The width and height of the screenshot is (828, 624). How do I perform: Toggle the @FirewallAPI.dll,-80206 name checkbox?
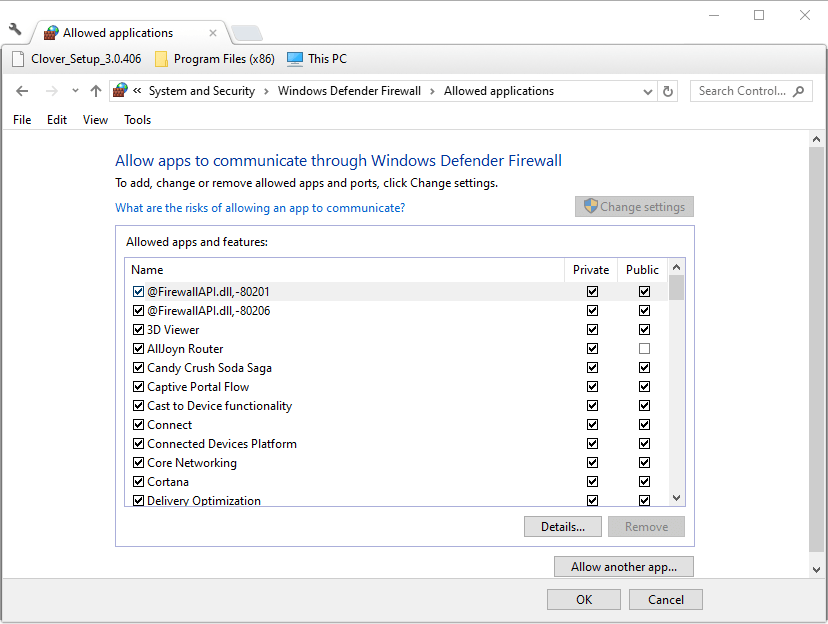click(x=138, y=310)
